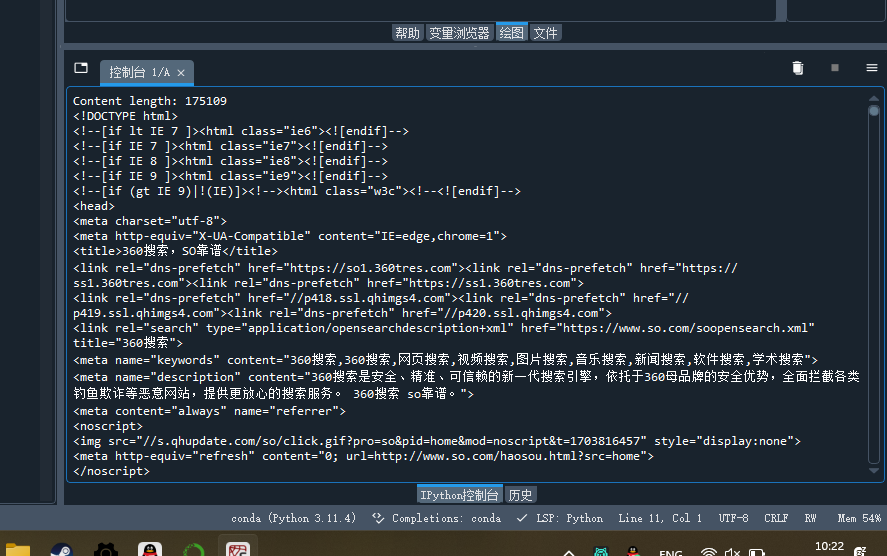Screen dimensions: 887x556
Task: Click the CRLF line ending indicator
Action: click(776, 518)
